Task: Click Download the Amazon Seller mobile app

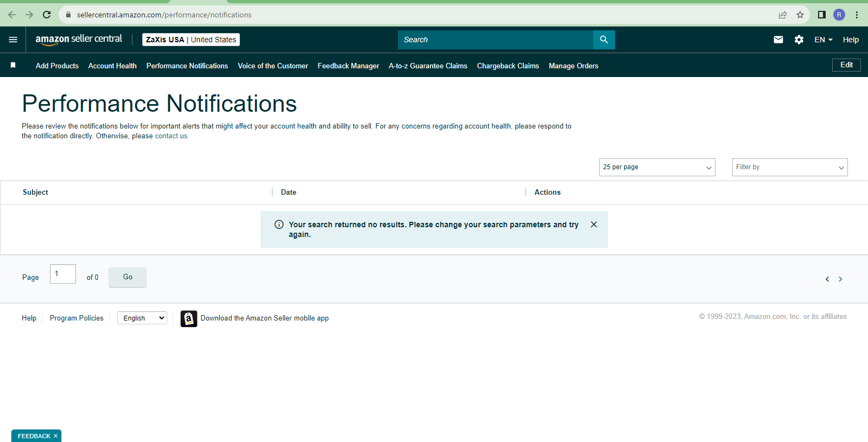Action: coord(264,318)
